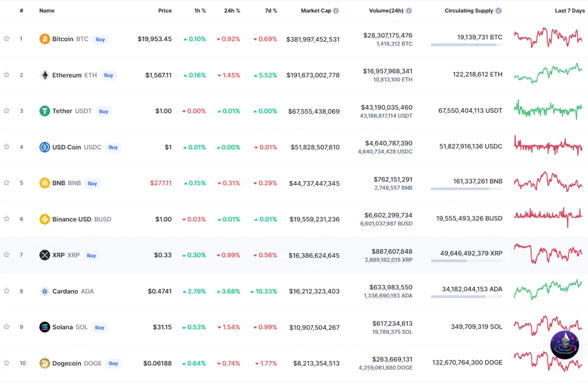Image resolution: width=588 pixels, height=383 pixels.
Task: Open Ethereum's last 7 days sparkline chart
Action: [x=548, y=74]
